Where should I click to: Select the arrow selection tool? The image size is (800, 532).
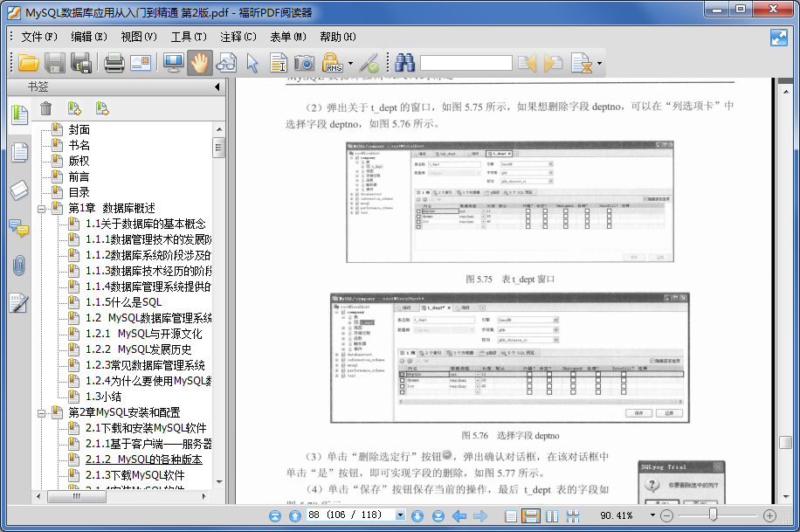click(x=252, y=63)
